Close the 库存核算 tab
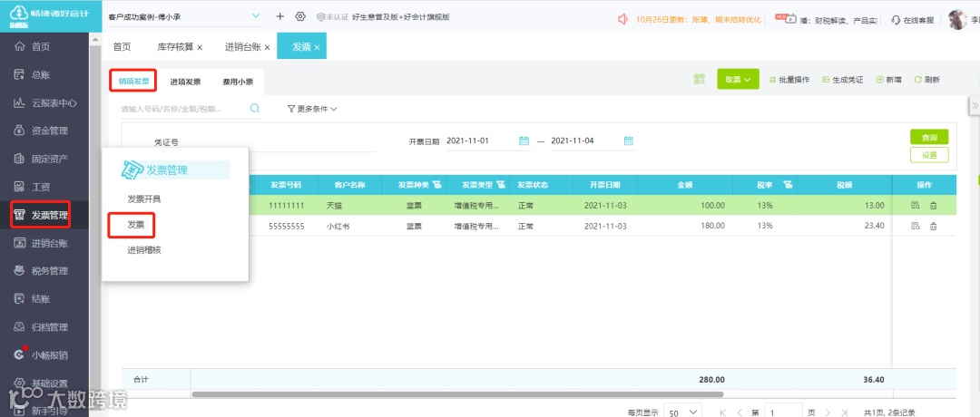This screenshot has width=980, height=417. tap(200, 47)
